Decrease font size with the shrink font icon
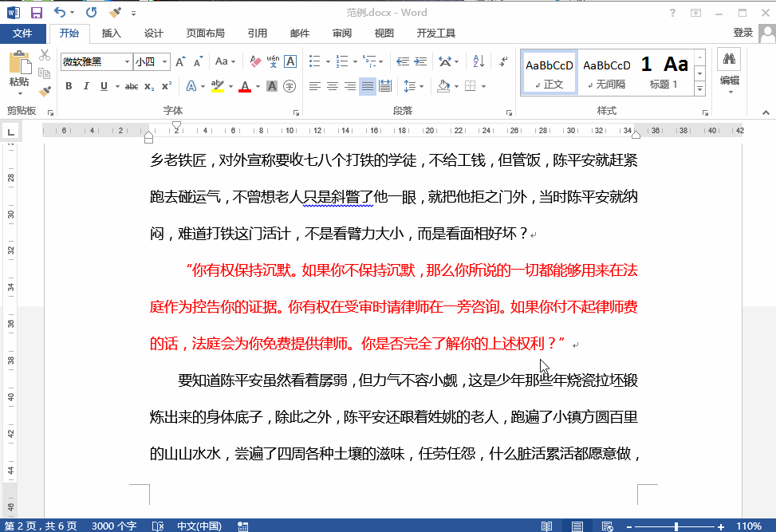 [x=198, y=62]
